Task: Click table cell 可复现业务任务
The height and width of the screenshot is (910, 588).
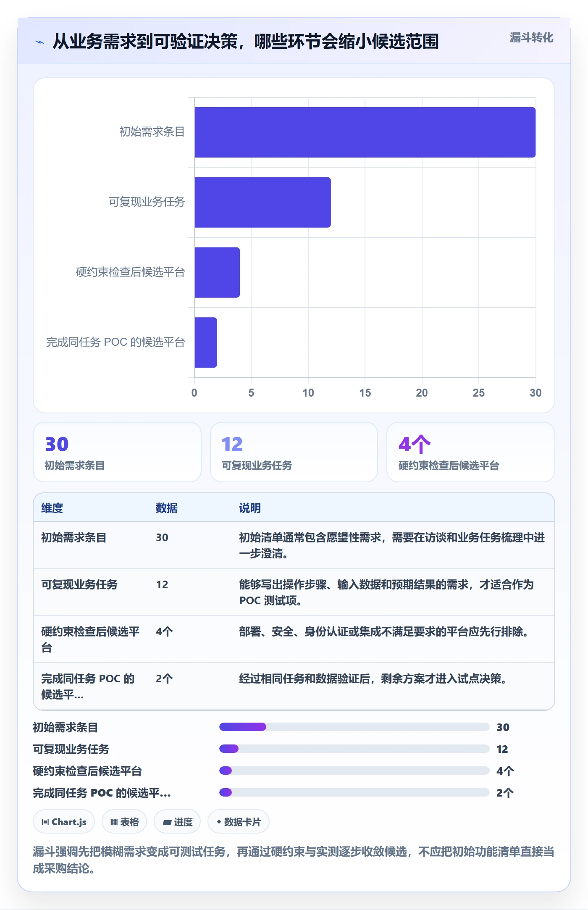Action: tap(79, 584)
